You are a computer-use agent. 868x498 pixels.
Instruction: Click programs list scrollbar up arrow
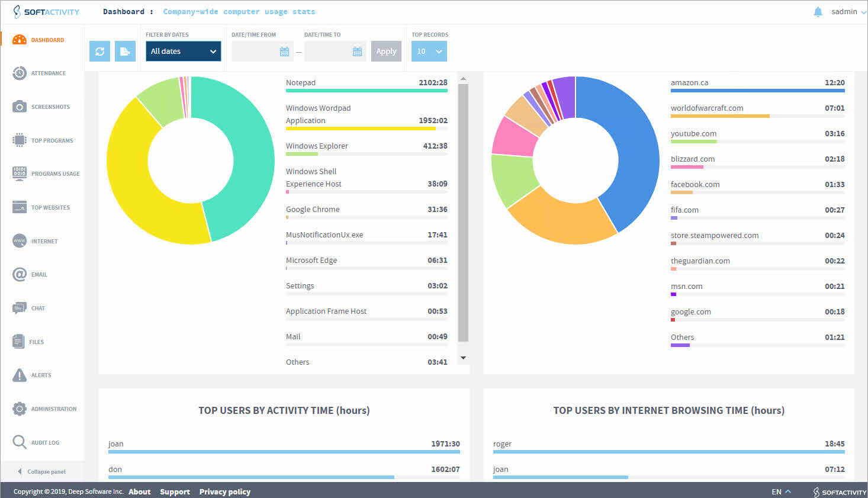tap(463, 79)
